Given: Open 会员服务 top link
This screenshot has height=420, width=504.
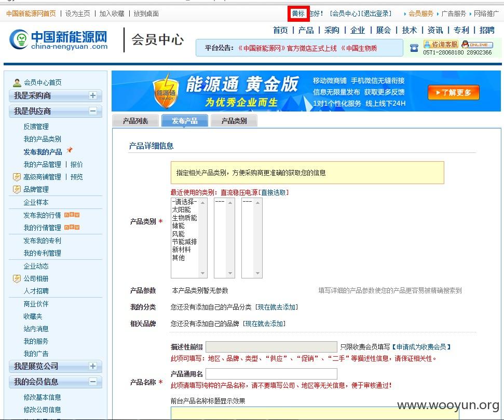Looking at the screenshot, I should coord(421,13).
